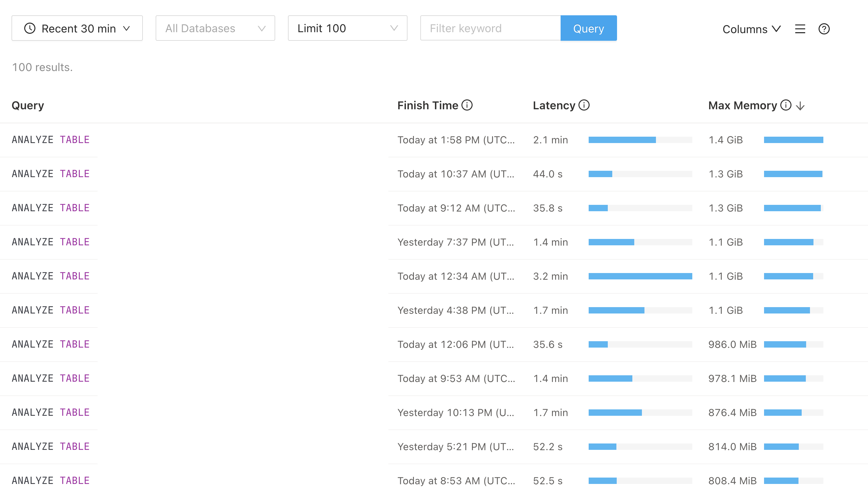Click the Finish Time info icon
Image resolution: width=868 pixels, height=497 pixels.
pyautogui.click(x=467, y=105)
